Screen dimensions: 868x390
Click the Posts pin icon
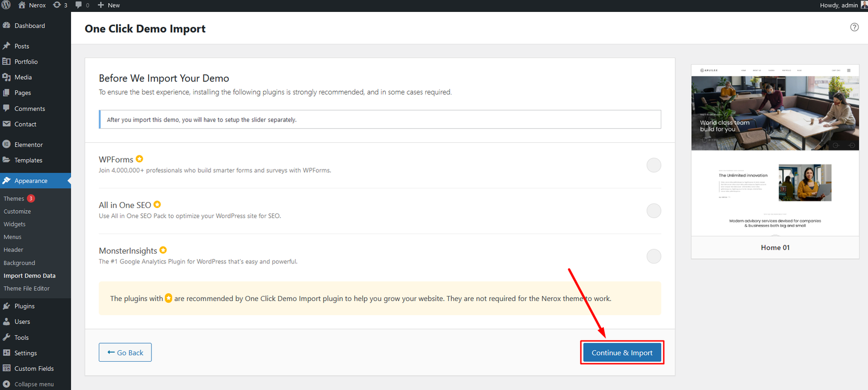click(x=7, y=46)
